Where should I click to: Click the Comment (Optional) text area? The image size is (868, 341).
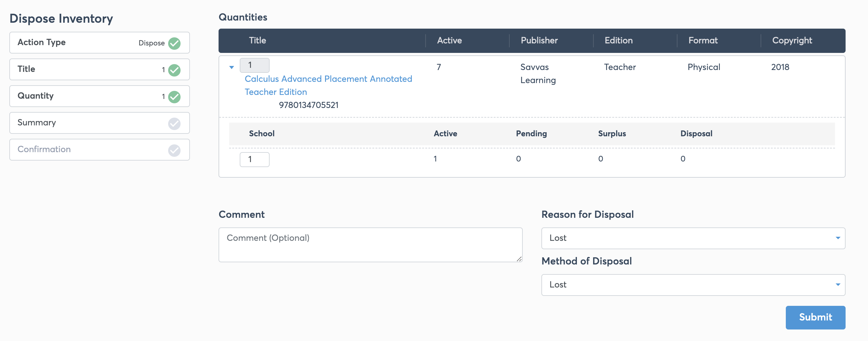(x=370, y=245)
